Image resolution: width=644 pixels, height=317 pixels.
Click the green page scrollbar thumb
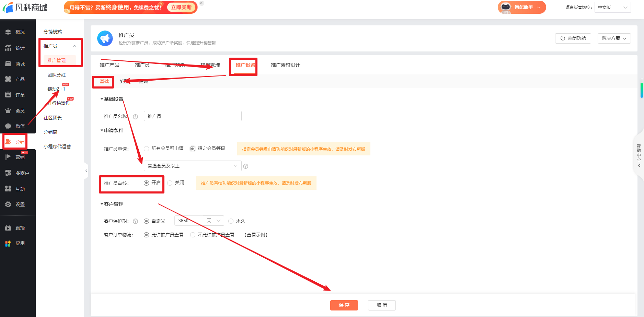click(642, 90)
